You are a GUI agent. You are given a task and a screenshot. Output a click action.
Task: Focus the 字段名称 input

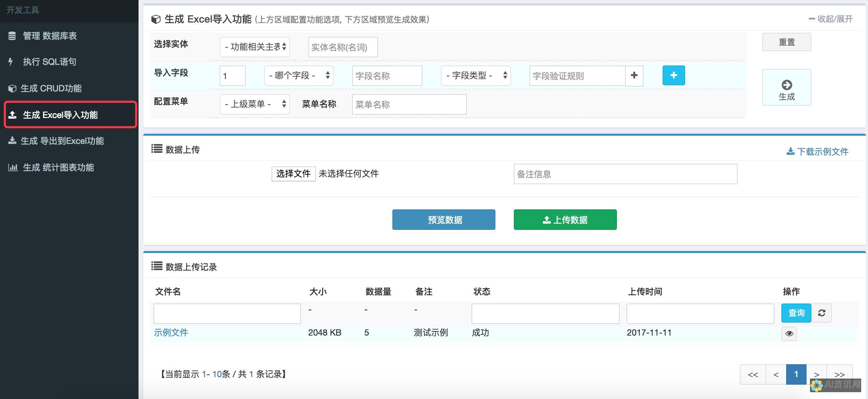click(x=387, y=76)
